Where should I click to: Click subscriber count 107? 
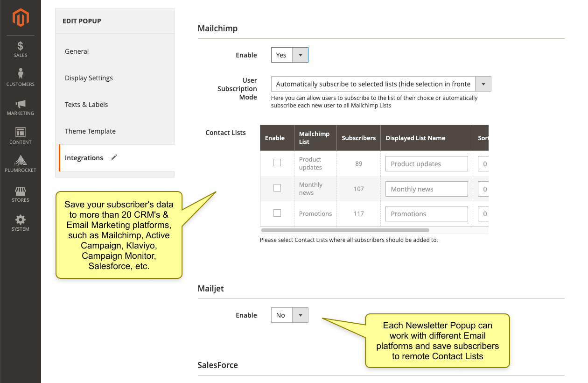[359, 189]
